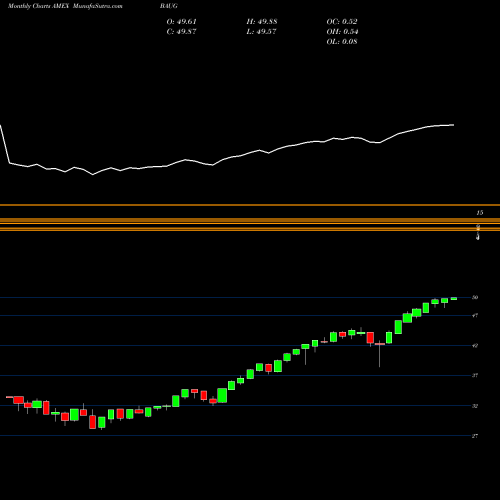Click the OC: 0.52 value
This screenshot has height=500, width=500.
342,22
